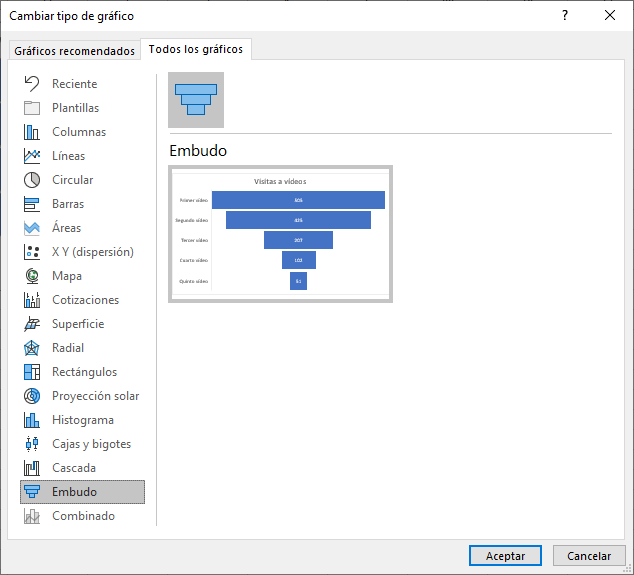This screenshot has height=575, width=634.
Task: Choose the Áreas chart icon
Action: 32,228
